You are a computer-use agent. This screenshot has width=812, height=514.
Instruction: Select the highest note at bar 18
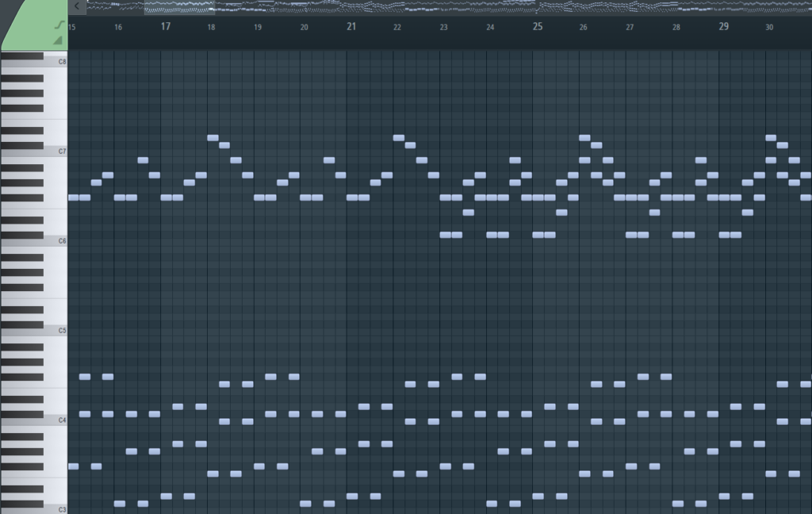coord(213,138)
